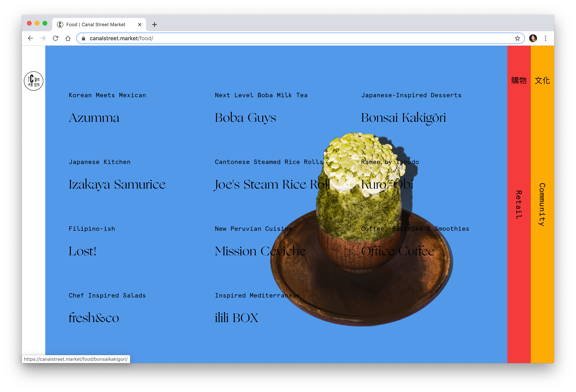
Task: Click the browser back arrow
Action: pyautogui.click(x=30, y=38)
